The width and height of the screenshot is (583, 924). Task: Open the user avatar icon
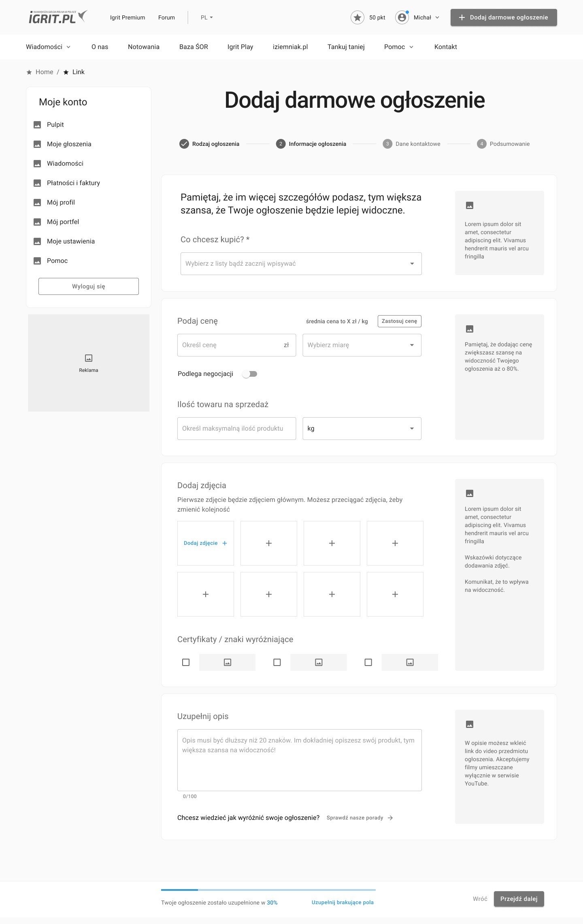pos(402,17)
